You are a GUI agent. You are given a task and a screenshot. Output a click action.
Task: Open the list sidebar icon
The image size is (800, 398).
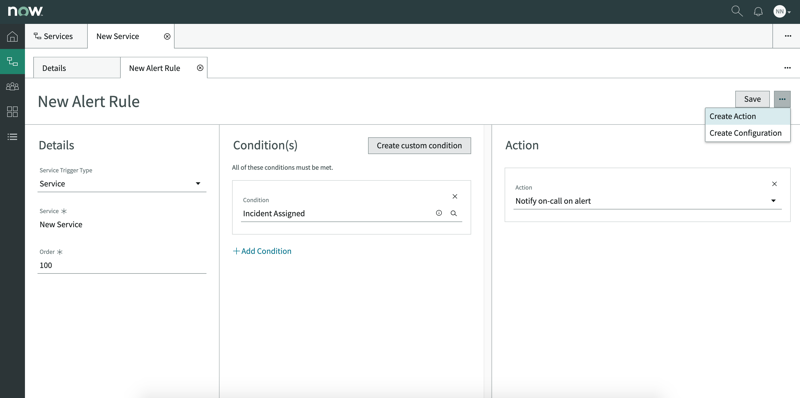click(12, 137)
